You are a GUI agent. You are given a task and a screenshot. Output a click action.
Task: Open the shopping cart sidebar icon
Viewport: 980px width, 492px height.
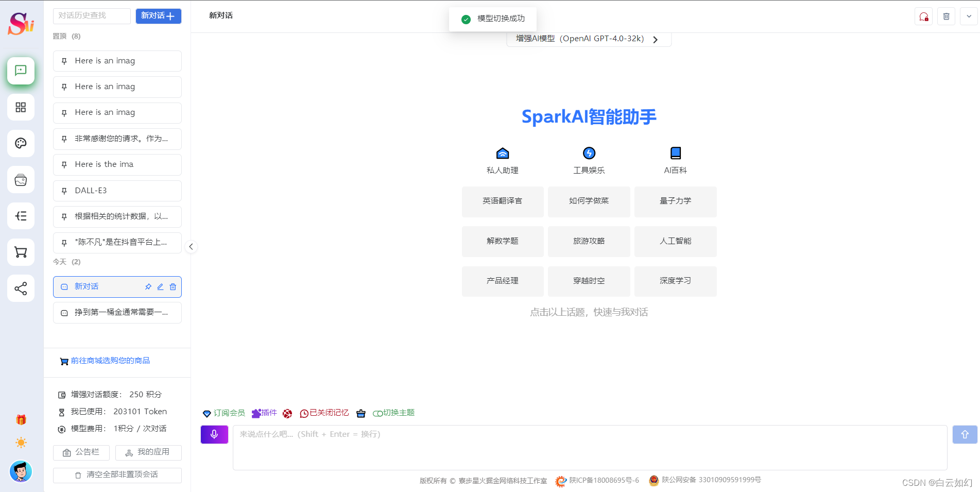[x=21, y=252]
